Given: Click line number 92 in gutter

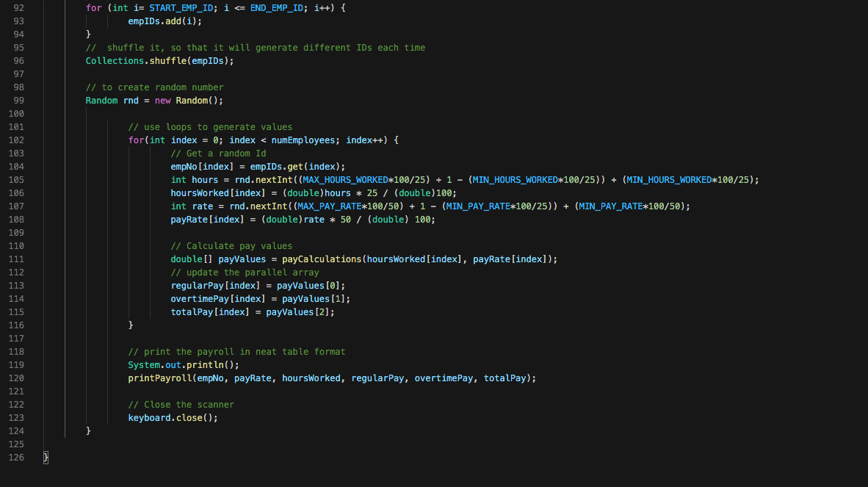Looking at the screenshot, I should click(19, 8).
